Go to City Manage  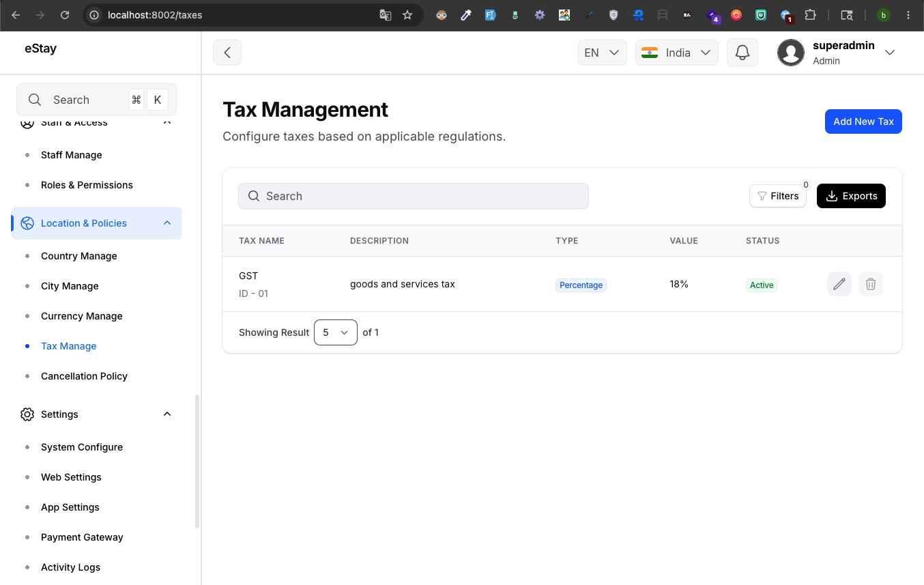pyautogui.click(x=70, y=286)
